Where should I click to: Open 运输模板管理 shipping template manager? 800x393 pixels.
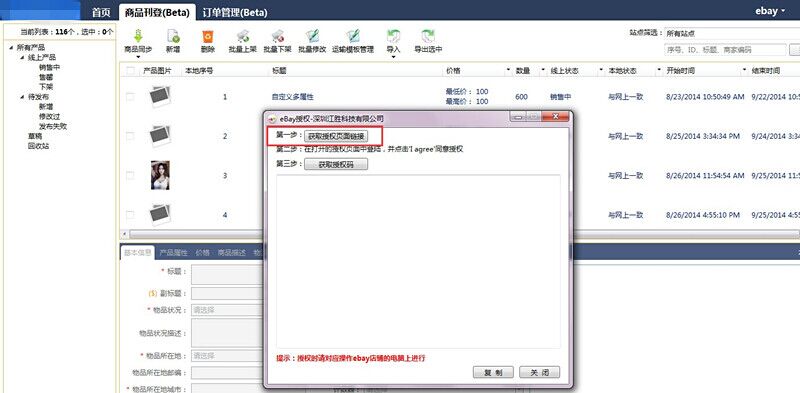click(x=353, y=37)
